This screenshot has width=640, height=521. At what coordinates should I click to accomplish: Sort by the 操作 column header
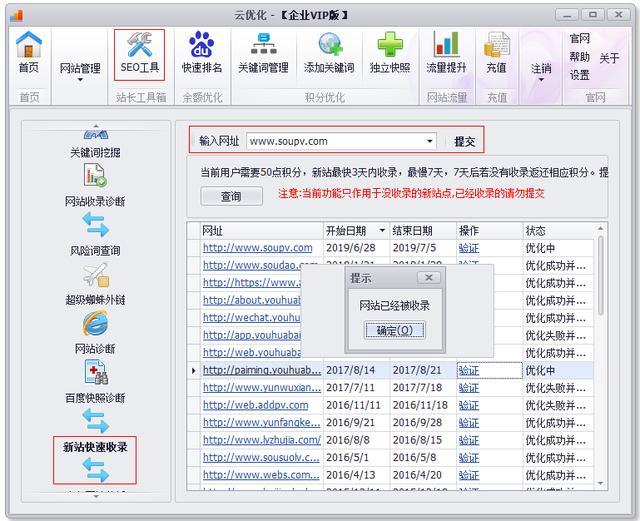click(x=490, y=231)
